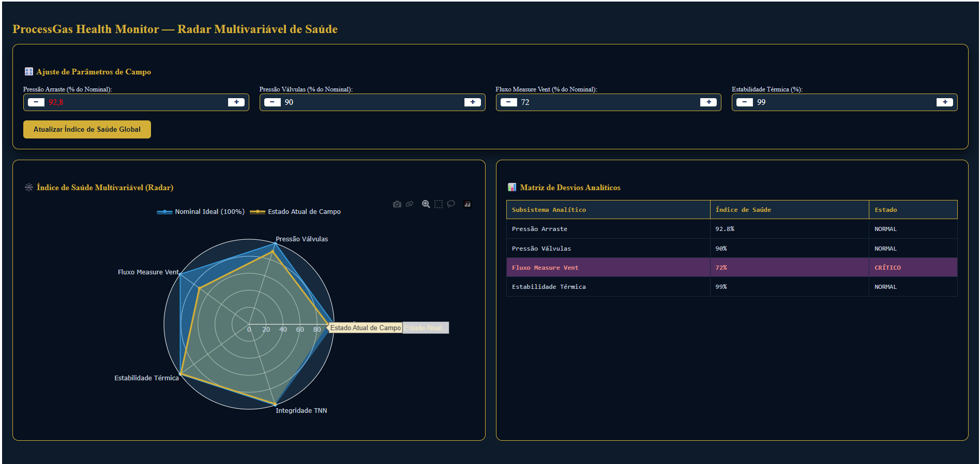980x464 pixels.
Task: Click the Fluxo Measure Vent value field showing 72
Action: pos(609,102)
